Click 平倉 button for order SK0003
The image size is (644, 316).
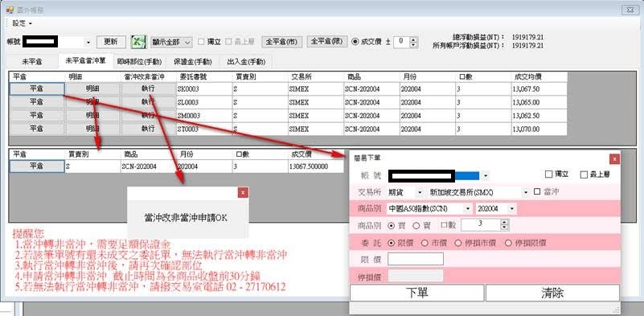tap(37, 88)
